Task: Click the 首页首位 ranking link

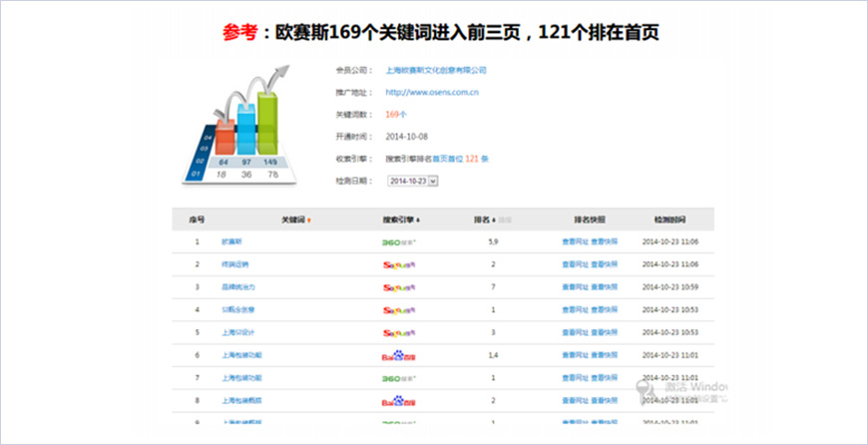Action: click(447, 159)
